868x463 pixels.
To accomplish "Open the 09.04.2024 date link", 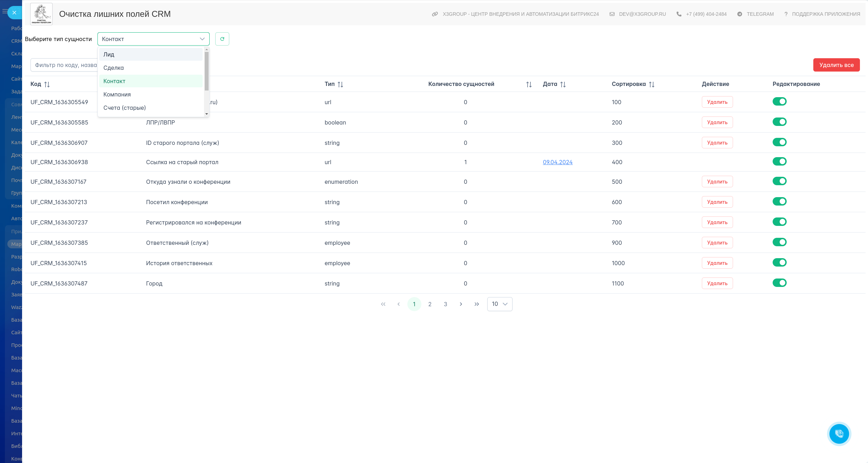I will 557,162.
